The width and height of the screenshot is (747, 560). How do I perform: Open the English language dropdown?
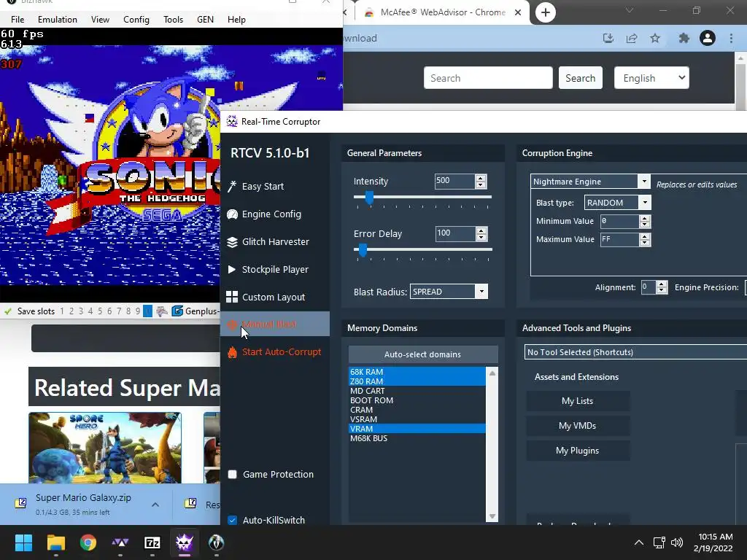pyautogui.click(x=651, y=78)
